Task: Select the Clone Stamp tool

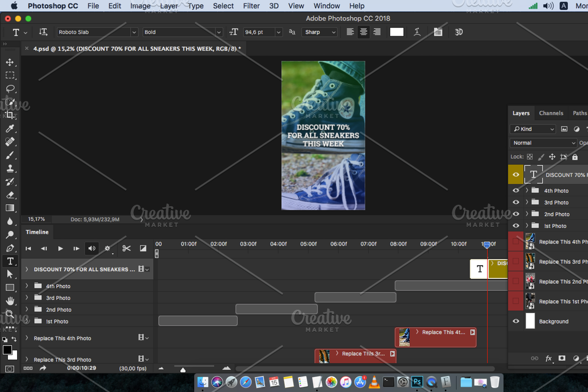Action: point(10,169)
